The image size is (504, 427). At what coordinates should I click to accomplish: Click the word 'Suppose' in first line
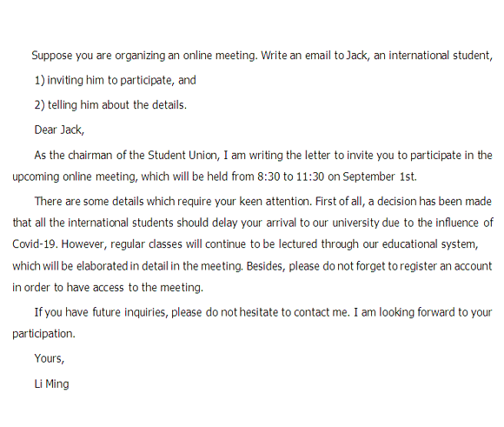pyautogui.click(x=52, y=56)
